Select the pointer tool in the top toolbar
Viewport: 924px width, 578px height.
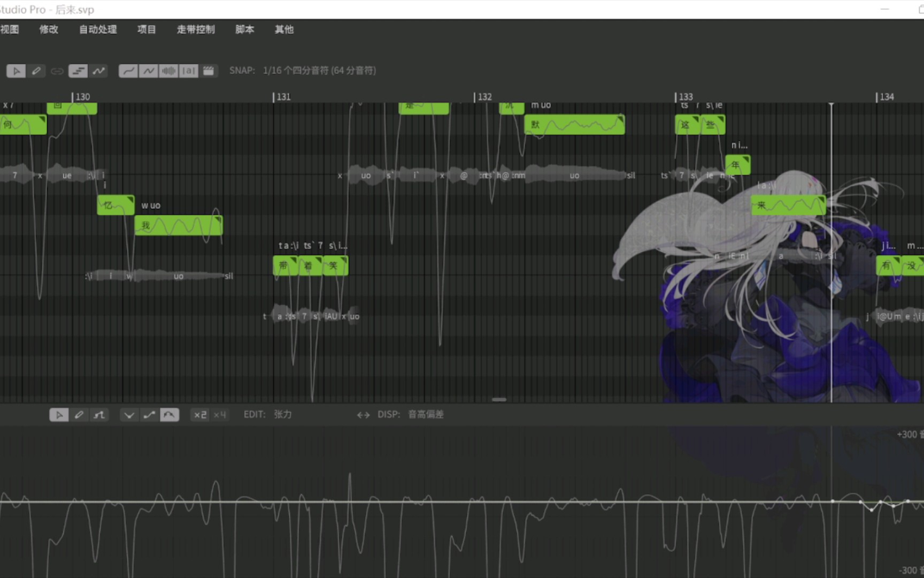pyautogui.click(x=16, y=71)
